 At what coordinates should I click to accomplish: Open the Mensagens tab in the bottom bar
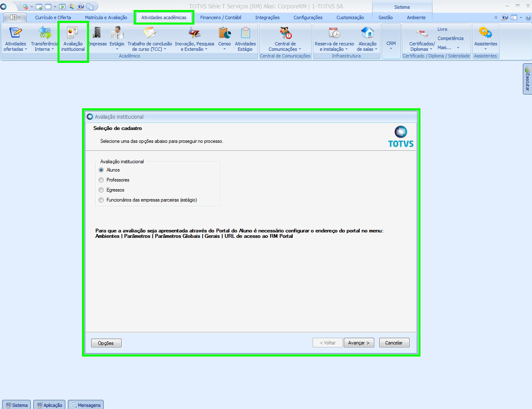[86, 405]
